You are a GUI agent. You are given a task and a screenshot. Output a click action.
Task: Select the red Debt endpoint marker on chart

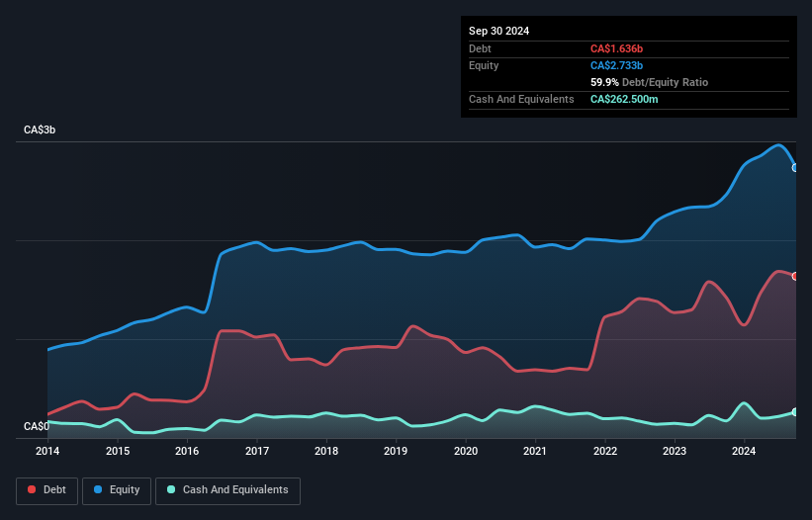click(x=795, y=276)
